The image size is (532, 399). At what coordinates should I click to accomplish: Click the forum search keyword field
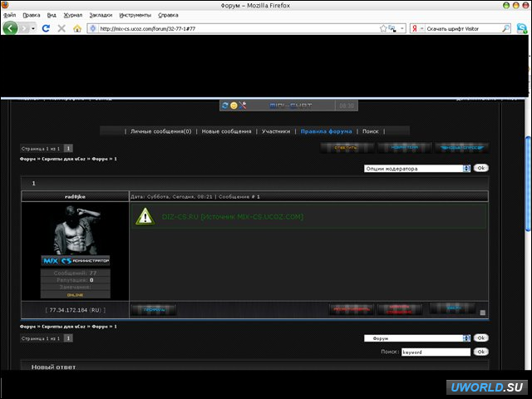(x=435, y=352)
